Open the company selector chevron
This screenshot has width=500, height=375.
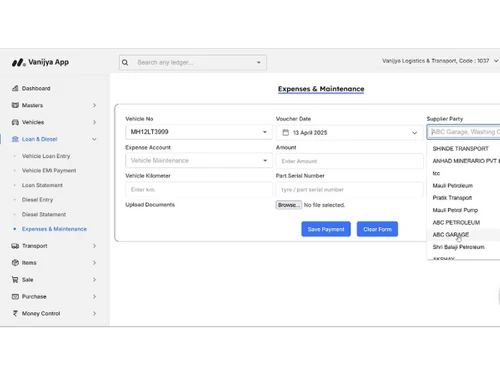(x=496, y=61)
